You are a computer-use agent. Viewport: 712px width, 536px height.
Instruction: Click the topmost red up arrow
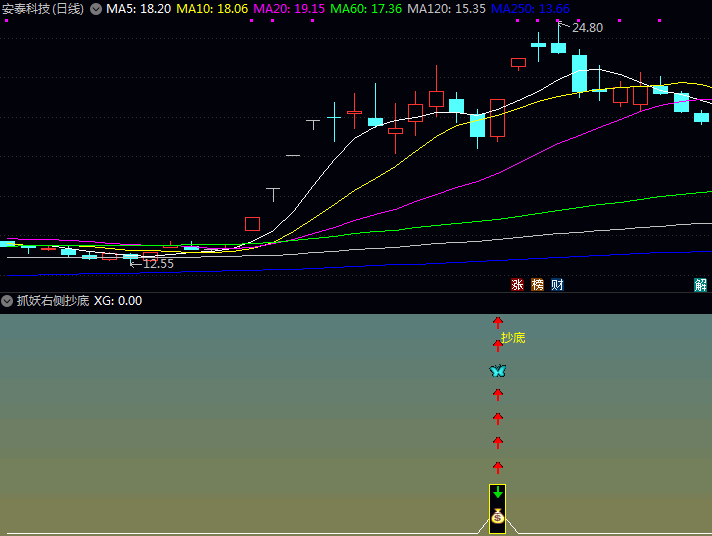[x=497, y=322]
